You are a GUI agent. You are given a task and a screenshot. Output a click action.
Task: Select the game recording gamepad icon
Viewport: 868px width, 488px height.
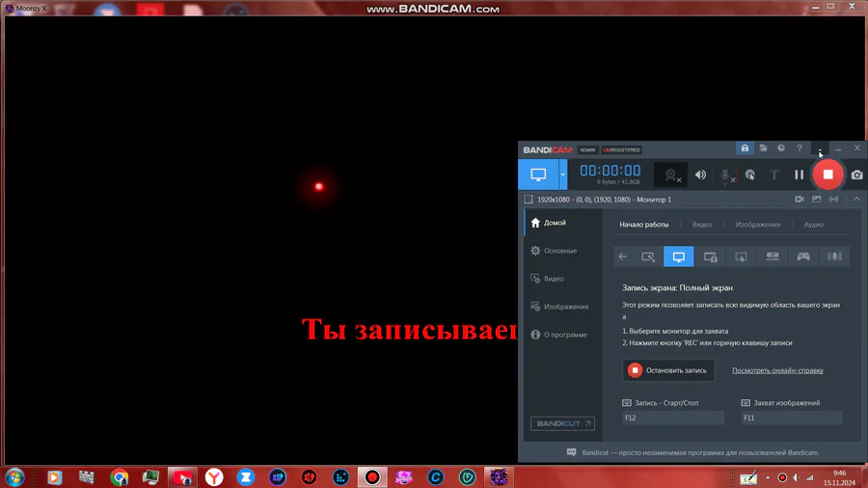803,257
